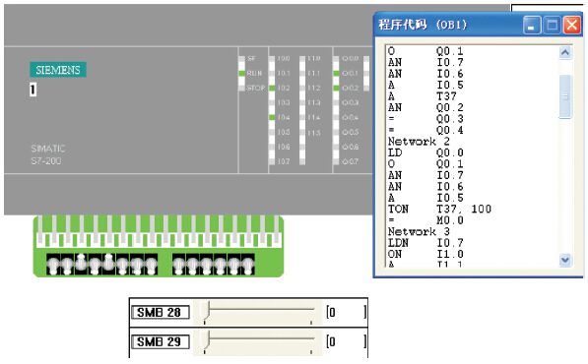Click the code window scrollbar thumb
The height and width of the screenshot is (364, 588).
[x=565, y=96]
